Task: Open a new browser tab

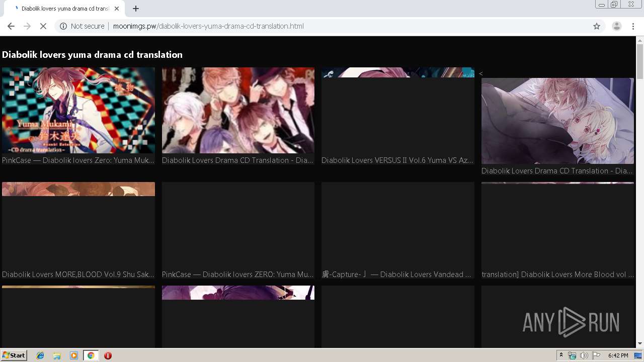Action: point(136,9)
